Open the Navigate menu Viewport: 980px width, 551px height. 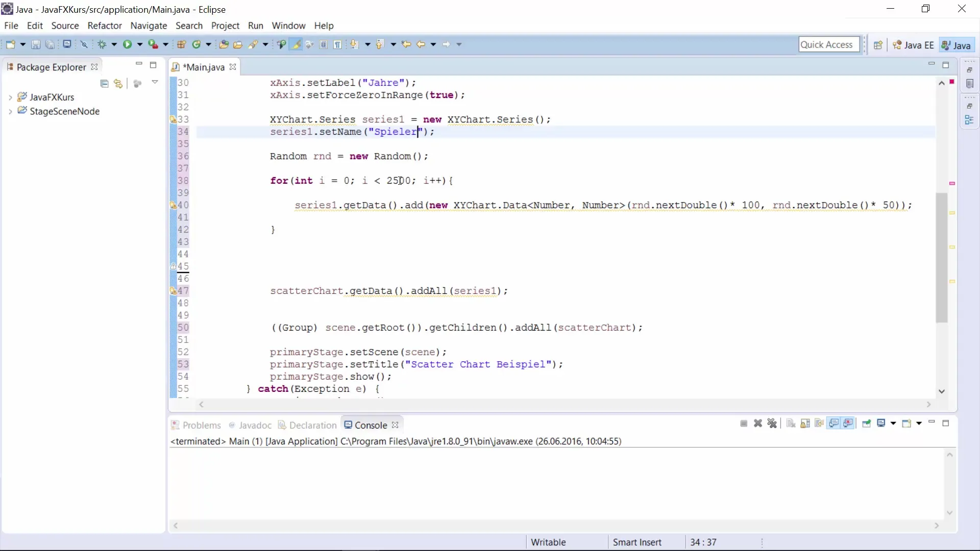coord(149,26)
